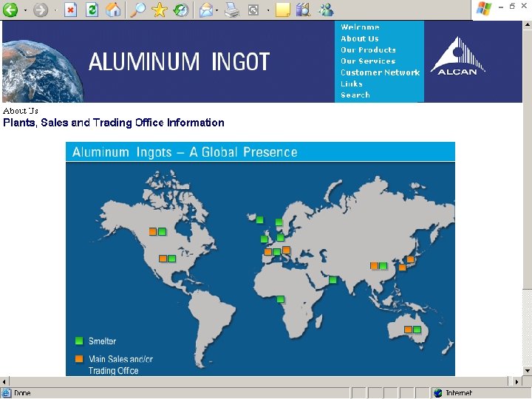Click the Aluminum Ingots Global Presence title
This screenshot has height=399, width=532.
[185, 152]
